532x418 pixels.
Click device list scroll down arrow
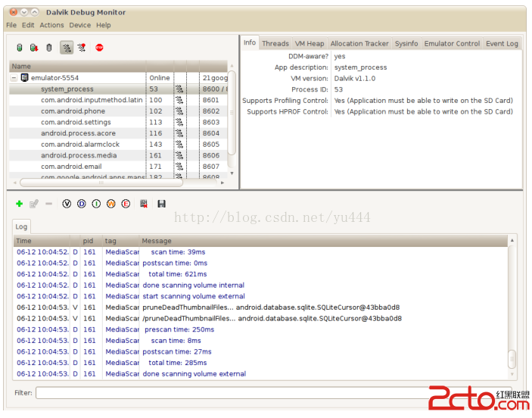232,173
